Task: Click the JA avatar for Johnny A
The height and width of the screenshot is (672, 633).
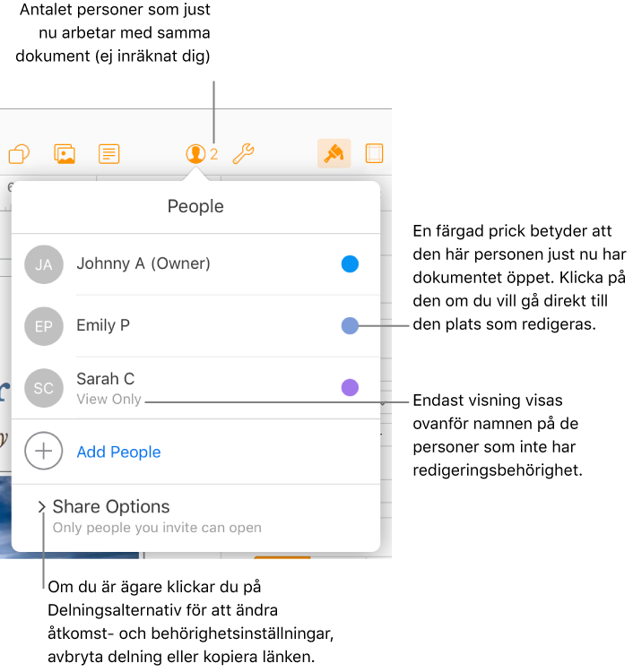Action: [x=44, y=264]
